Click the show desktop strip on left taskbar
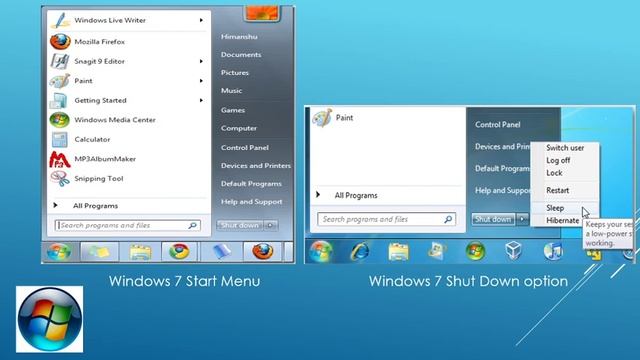The height and width of the screenshot is (360, 640). (289, 252)
